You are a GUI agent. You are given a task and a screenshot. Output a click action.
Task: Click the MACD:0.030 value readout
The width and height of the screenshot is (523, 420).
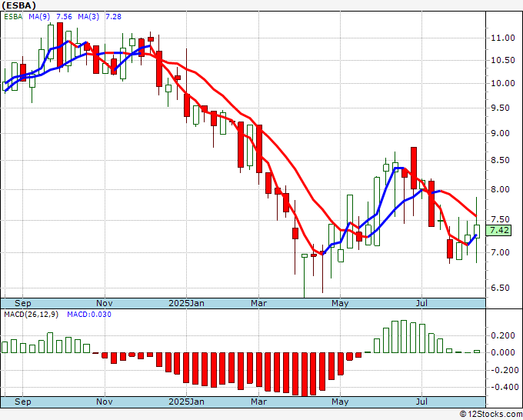(89, 315)
